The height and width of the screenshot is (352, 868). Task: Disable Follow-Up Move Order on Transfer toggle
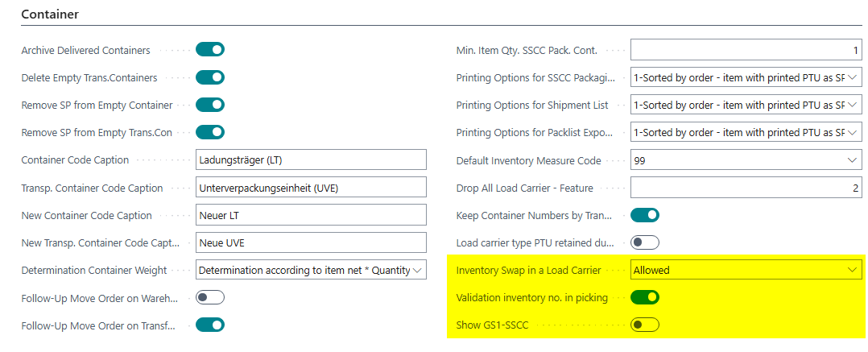(210, 325)
